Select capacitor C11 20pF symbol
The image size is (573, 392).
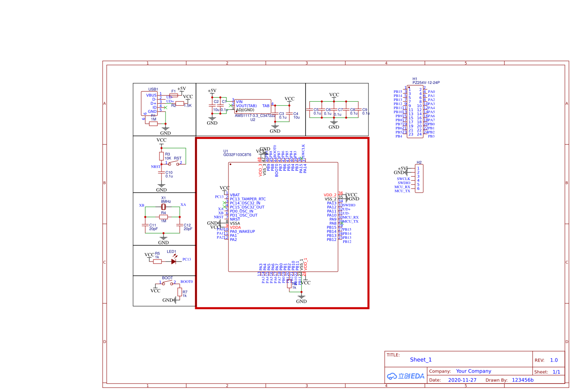coord(145,225)
